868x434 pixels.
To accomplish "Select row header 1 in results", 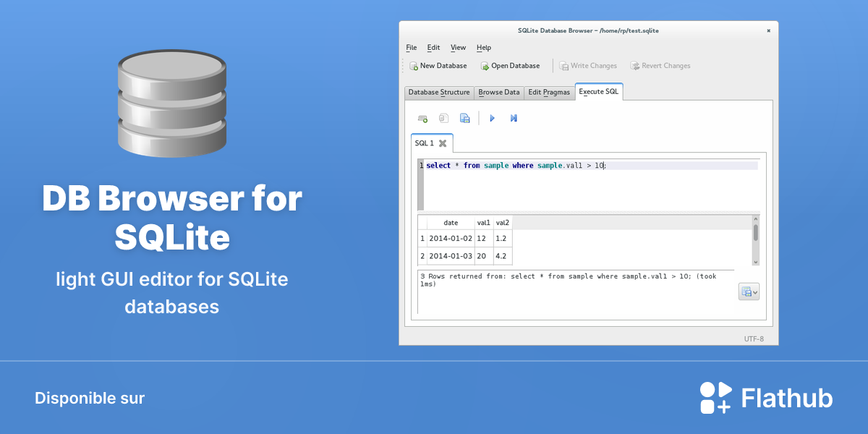I will click(x=422, y=238).
